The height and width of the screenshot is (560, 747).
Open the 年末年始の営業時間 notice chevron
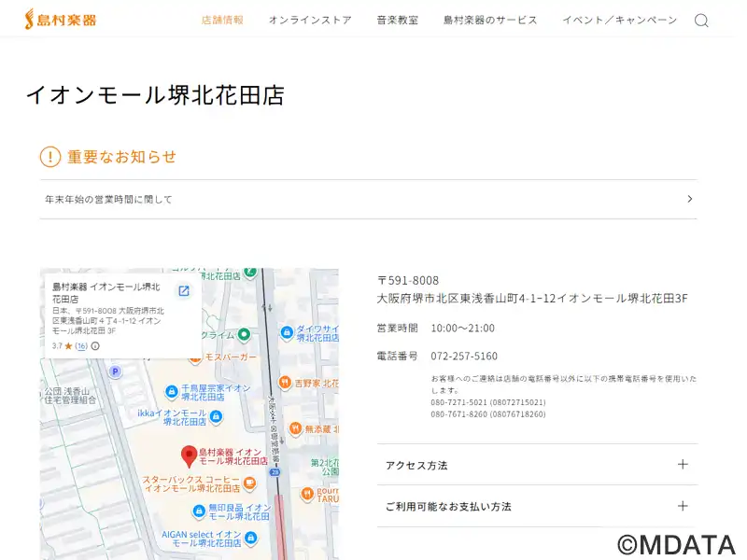pyautogui.click(x=689, y=199)
